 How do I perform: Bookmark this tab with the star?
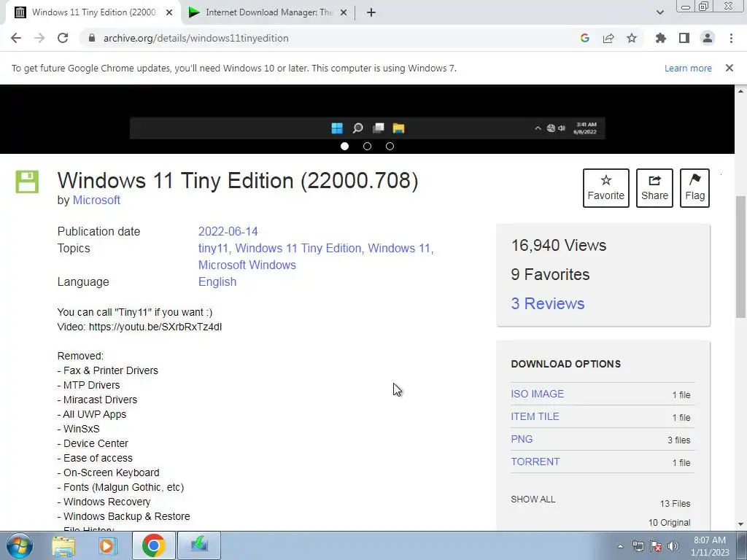pyautogui.click(x=632, y=38)
